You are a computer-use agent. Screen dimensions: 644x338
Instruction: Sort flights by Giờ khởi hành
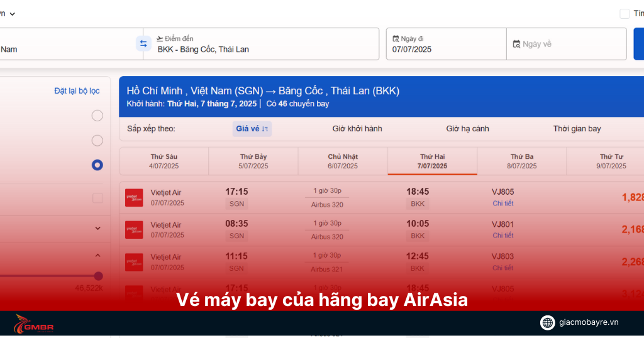[x=357, y=129]
